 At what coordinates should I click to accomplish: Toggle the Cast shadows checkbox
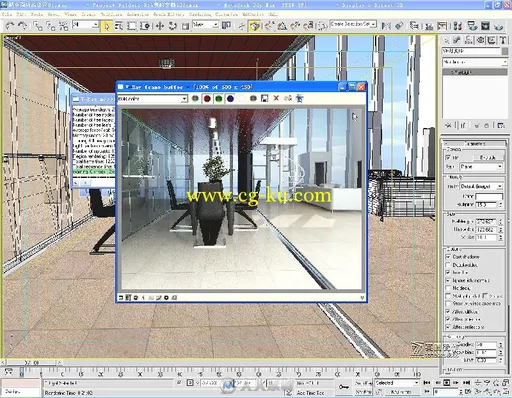448,257
